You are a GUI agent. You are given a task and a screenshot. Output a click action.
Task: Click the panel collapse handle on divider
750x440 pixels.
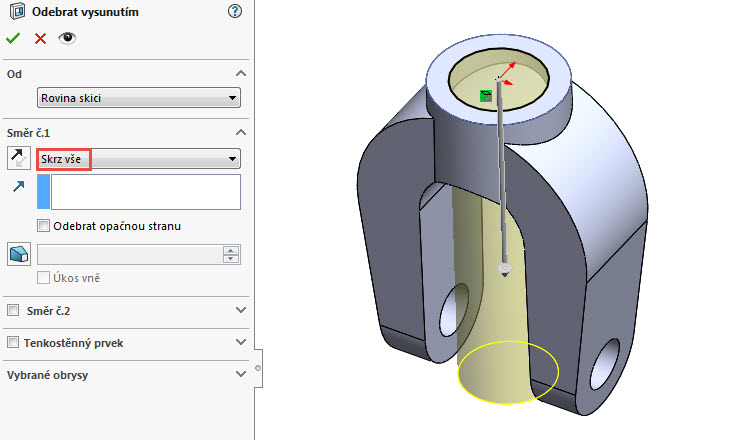(258, 368)
